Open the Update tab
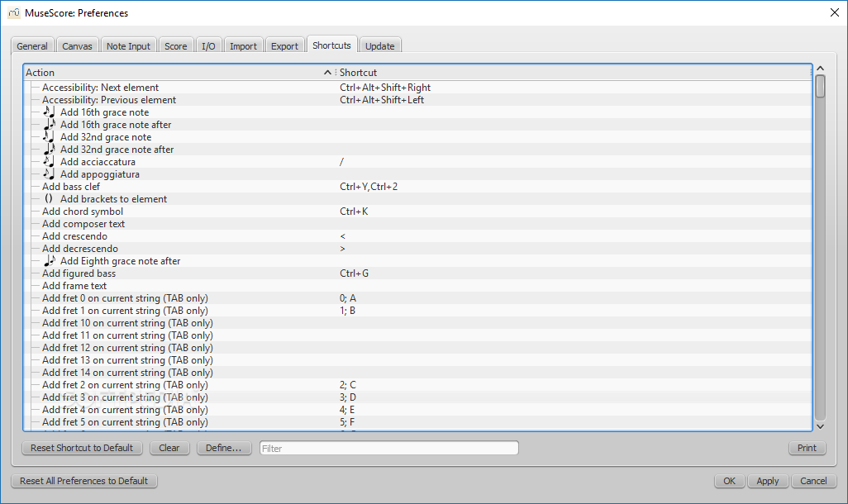The image size is (848, 504). click(379, 46)
